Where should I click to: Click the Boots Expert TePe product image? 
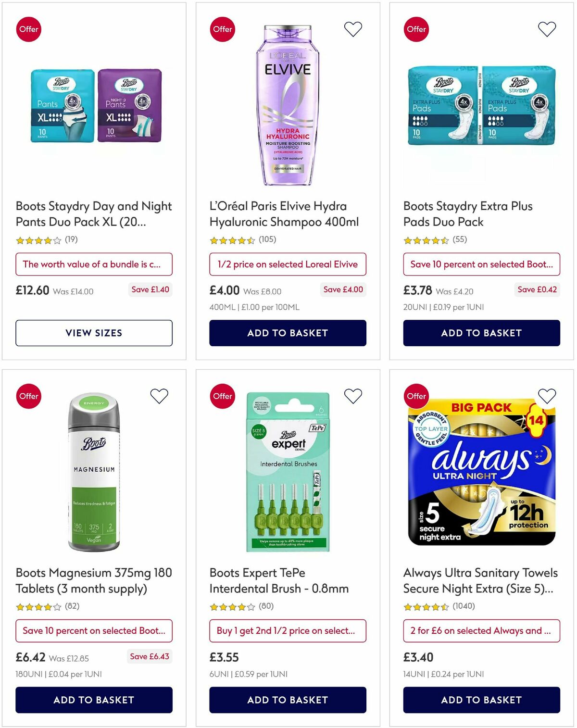point(287,474)
